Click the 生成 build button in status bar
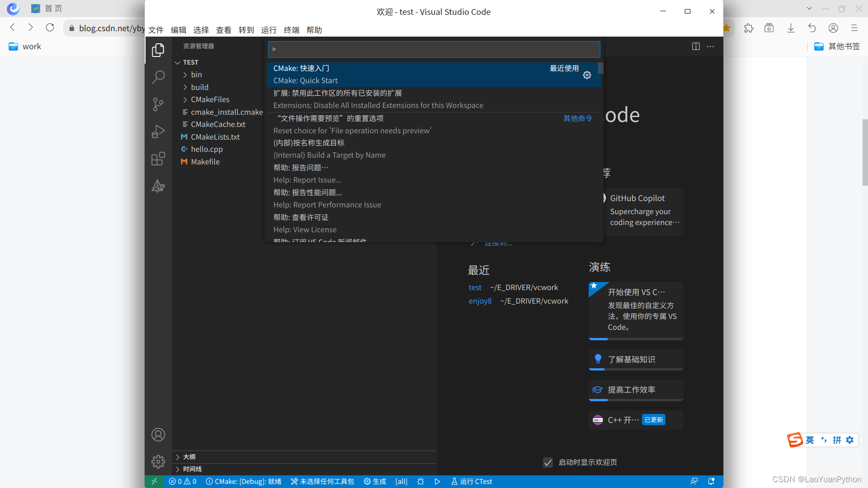The image size is (868, 488). (375, 482)
